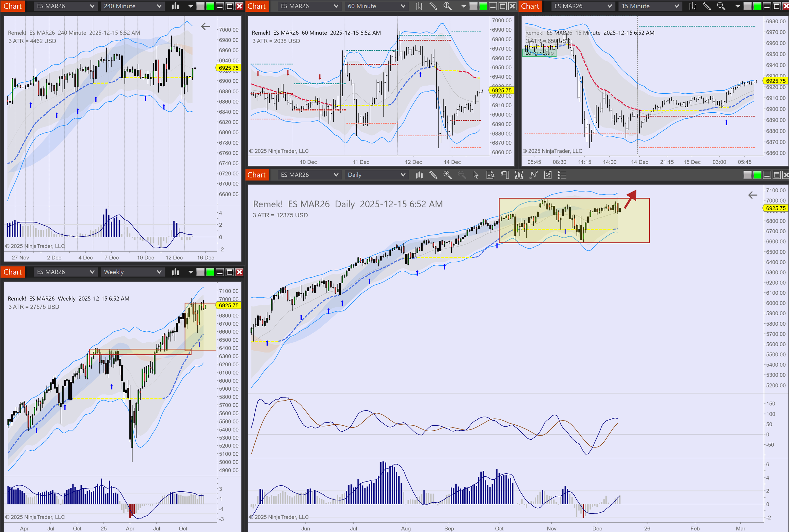Image resolution: width=789 pixels, height=532 pixels.
Task: Open drawing tools pencil in 15 Minute chart
Action: 707,6
